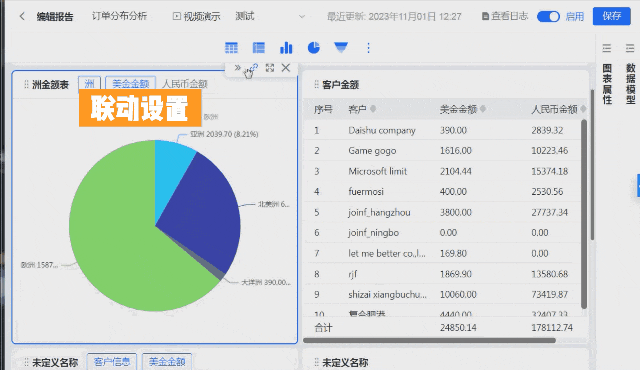The height and width of the screenshot is (370, 640).
Task: Select the Daishu company row cell
Action: click(382, 130)
